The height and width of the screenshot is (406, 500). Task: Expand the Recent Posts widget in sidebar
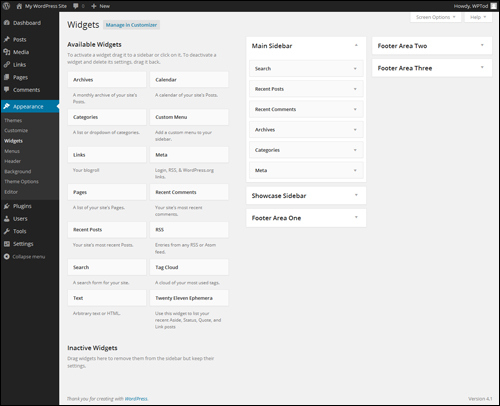click(355, 89)
